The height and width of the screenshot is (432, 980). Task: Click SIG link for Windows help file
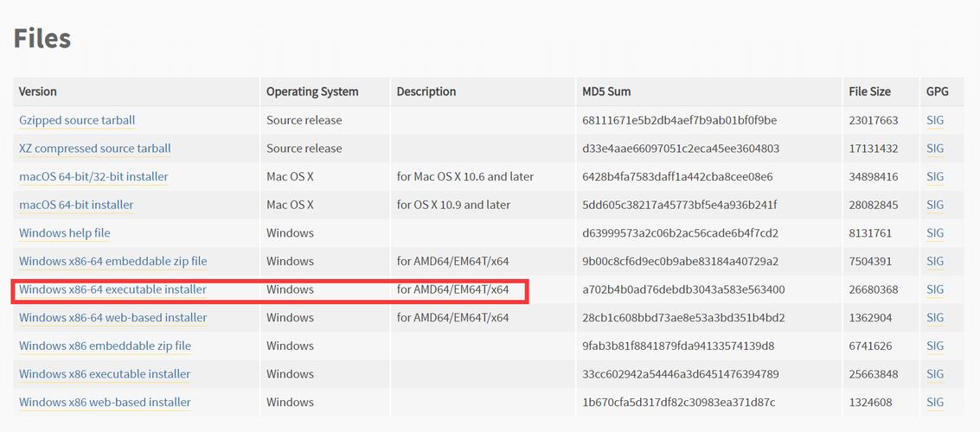pos(935,233)
